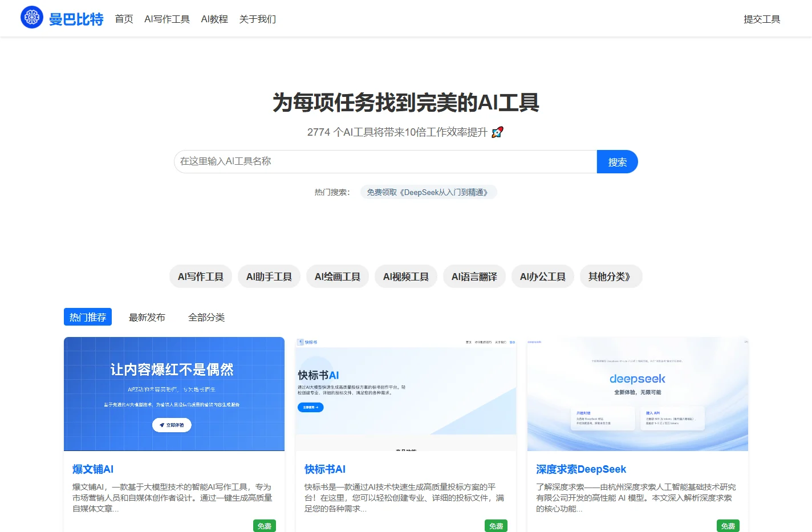The width and height of the screenshot is (812, 532).
Task: Switch to the 全部分类 tab
Action: [206, 317]
